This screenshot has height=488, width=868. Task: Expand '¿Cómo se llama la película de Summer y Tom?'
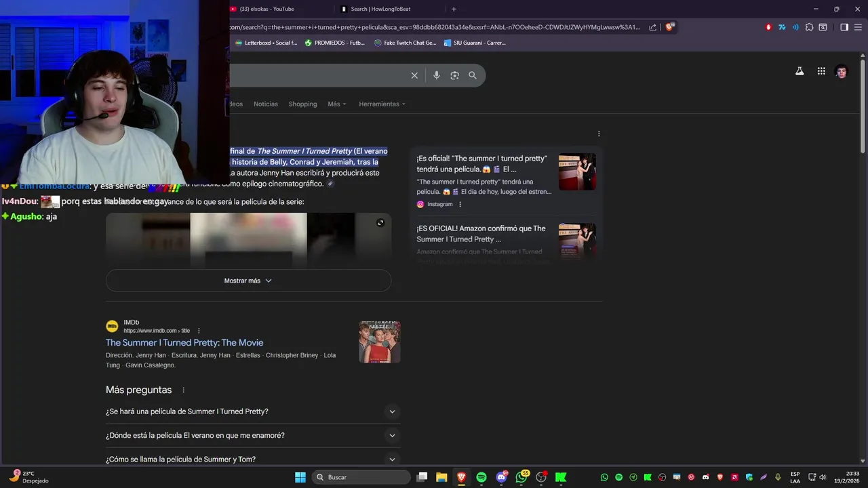(x=253, y=459)
